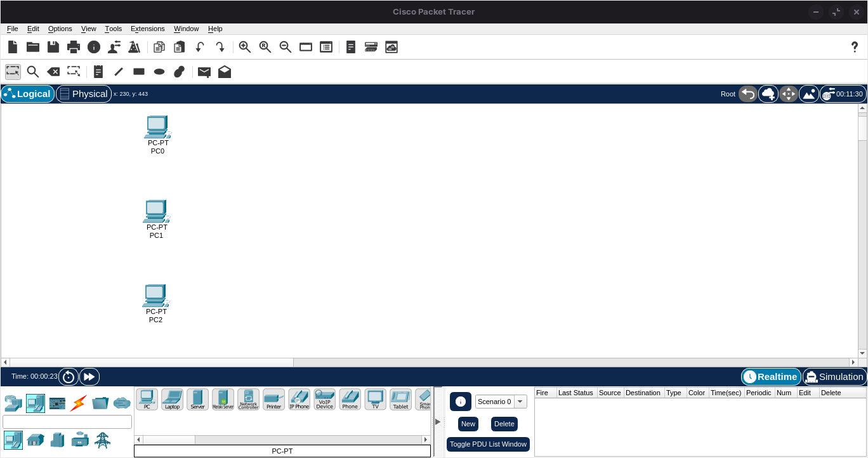Screen dimensions: 868x458
Task: Select the Add Complex PDU open envelope
Action: coord(225,72)
